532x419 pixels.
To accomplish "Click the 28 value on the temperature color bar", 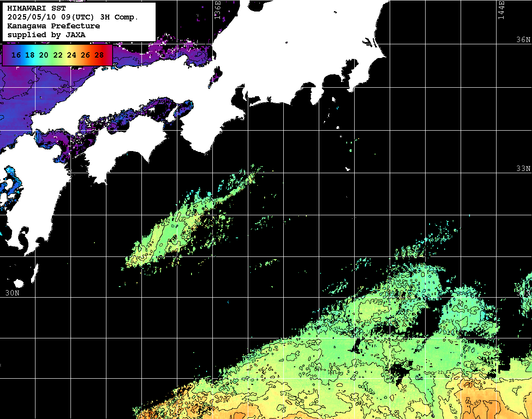I will tap(99, 55).
